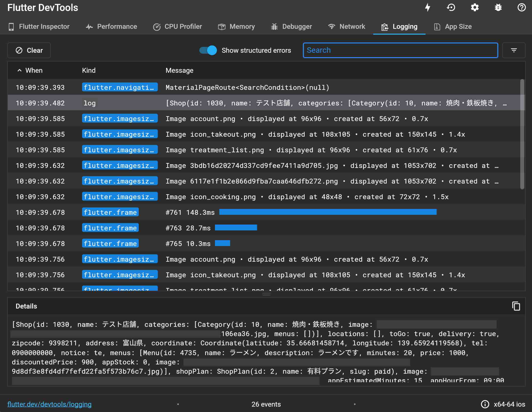Open the Flutter Inspector tab
This screenshot has height=412, width=532.
point(39,27)
